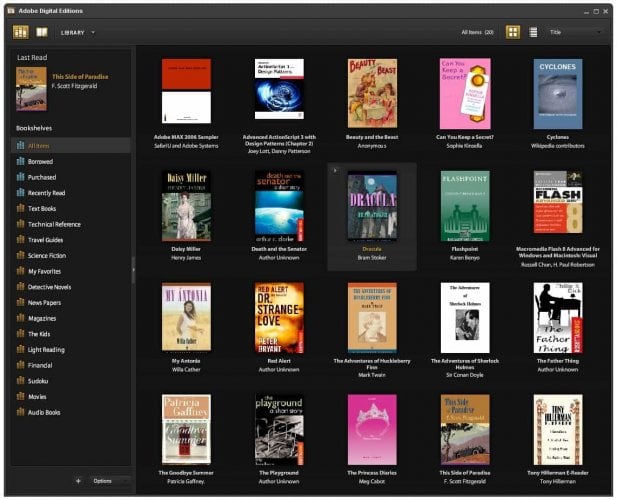Viewport: 617px width, 500px height.
Task: Select Death and the Senator cover
Action: click(279, 206)
